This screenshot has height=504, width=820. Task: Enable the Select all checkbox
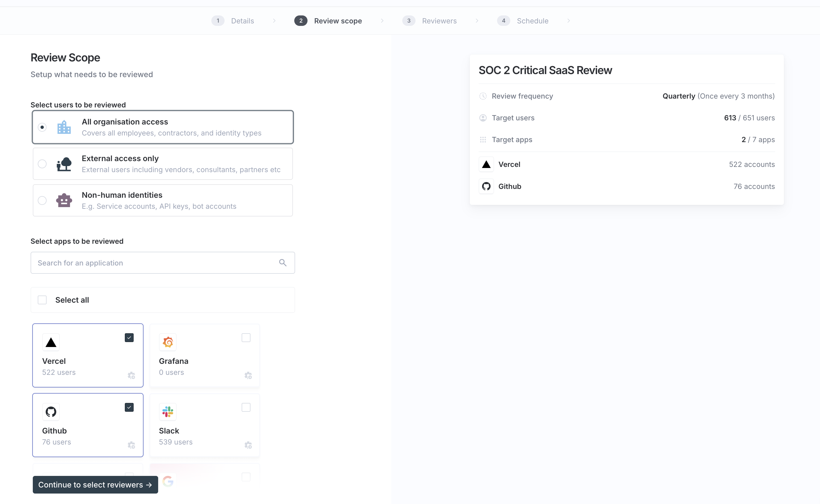tap(42, 300)
